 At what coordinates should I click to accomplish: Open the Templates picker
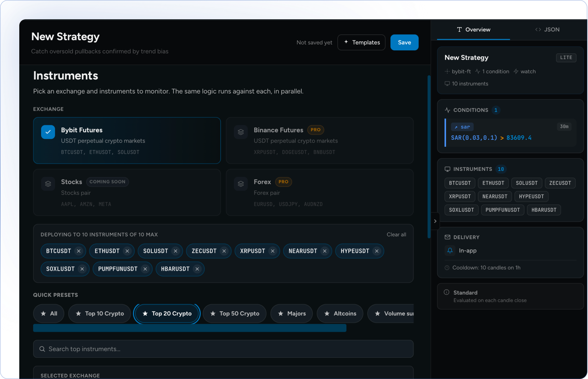pos(361,42)
